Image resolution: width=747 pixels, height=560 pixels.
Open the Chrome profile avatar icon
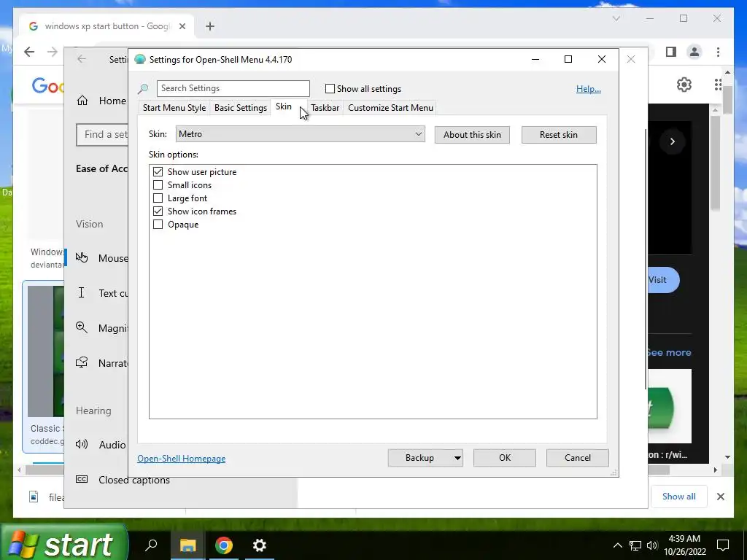tap(694, 52)
